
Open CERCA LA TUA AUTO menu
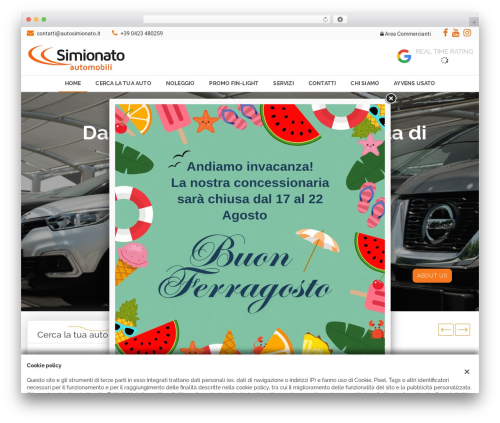pos(123,83)
